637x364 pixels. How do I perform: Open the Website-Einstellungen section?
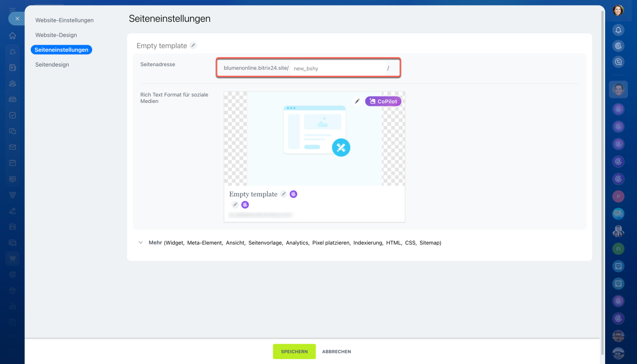[x=64, y=20]
